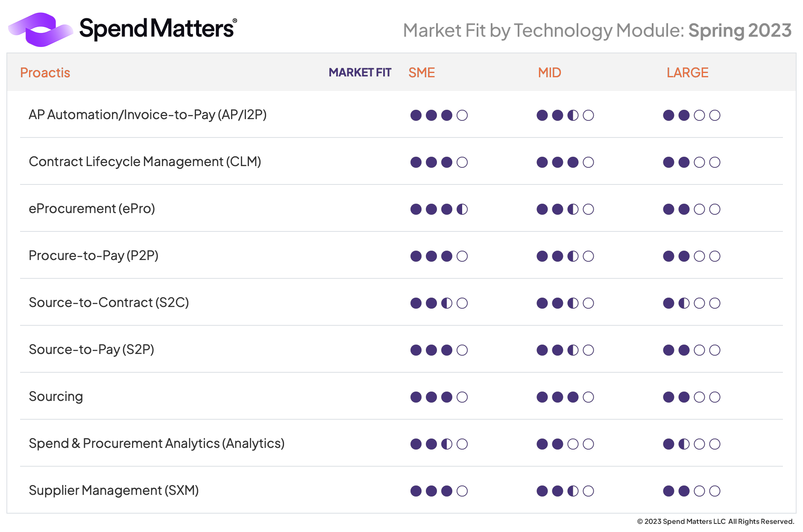Click the half-filled third dot in AP Automation MID rating
The width and height of the screenshot is (803, 532).
[x=573, y=115]
